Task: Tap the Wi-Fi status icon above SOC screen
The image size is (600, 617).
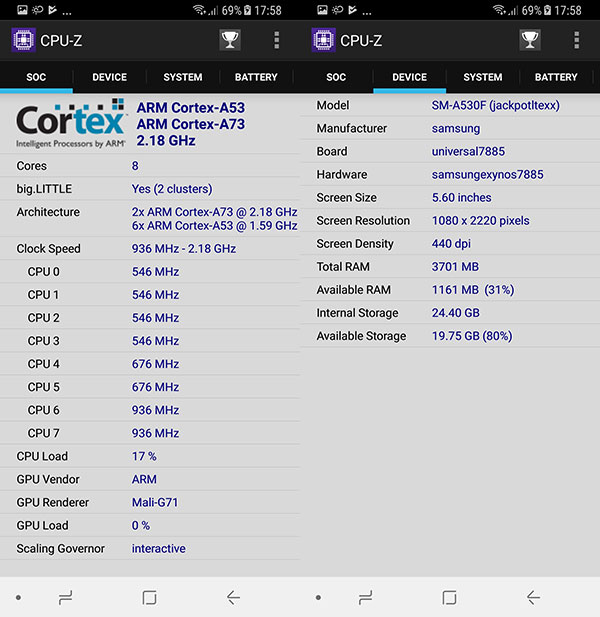Action: pyautogui.click(x=199, y=10)
